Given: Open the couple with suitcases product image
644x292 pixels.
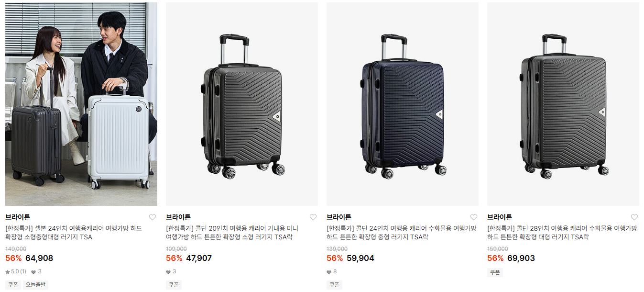Looking at the screenshot, I should point(81,104).
